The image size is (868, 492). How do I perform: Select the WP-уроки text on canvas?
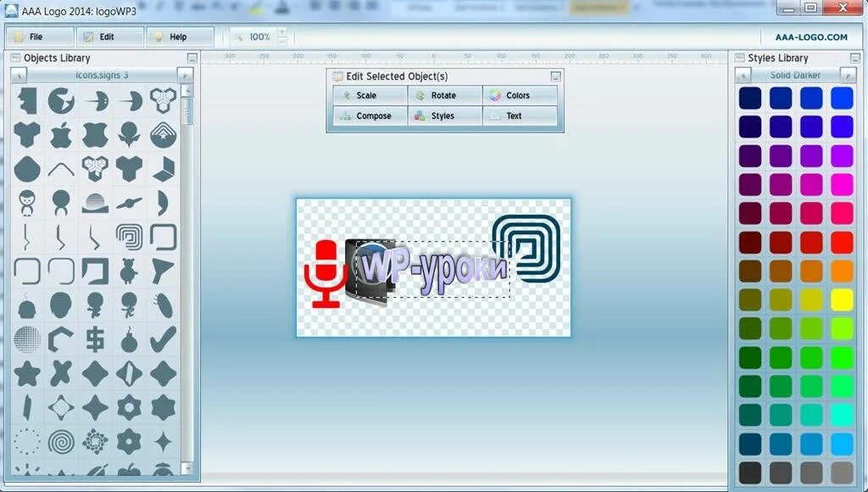433,269
